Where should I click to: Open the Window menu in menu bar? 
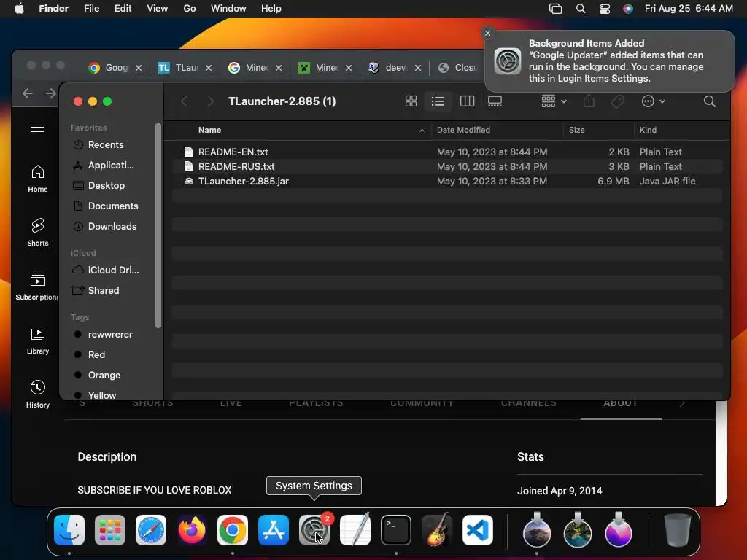[228, 8]
